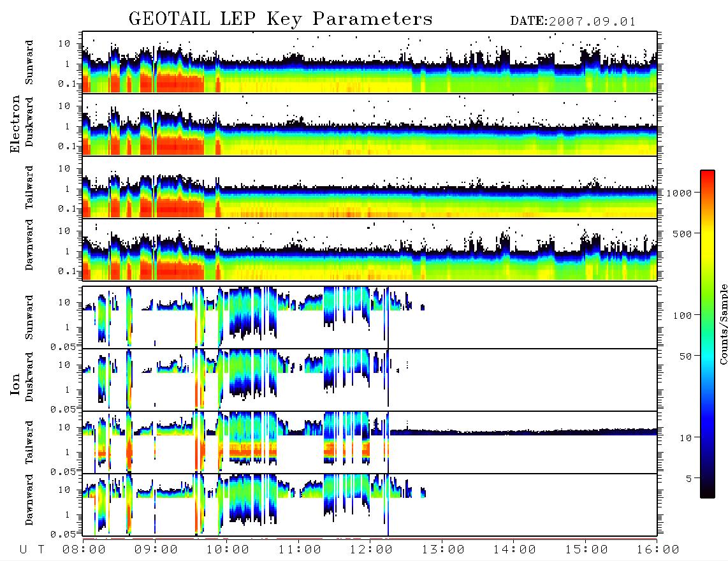Click the Ion "Sunward" panel label
This screenshot has height=561, width=728.
click(x=29, y=317)
